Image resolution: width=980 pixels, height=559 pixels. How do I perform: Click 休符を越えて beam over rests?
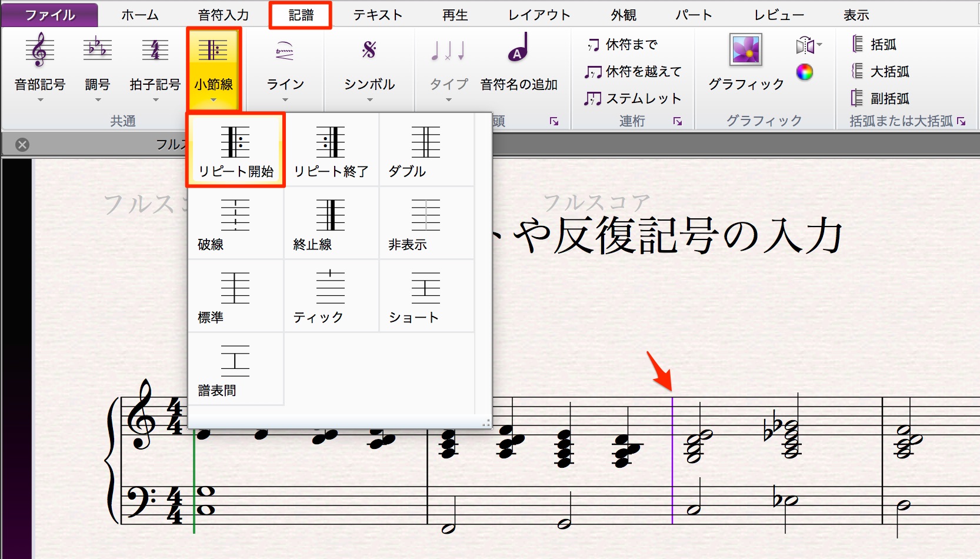pos(632,71)
